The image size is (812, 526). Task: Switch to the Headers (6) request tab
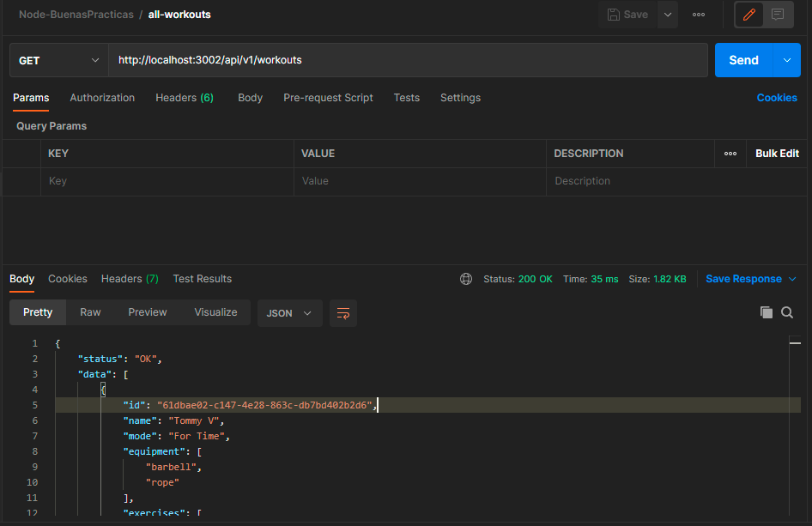coord(184,98)
